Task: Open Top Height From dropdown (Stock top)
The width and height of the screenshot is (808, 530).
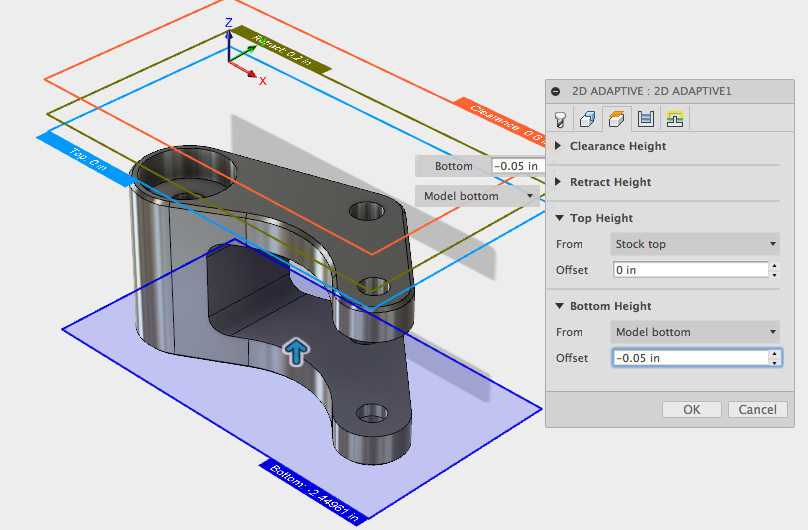Action: coord(695,244)
